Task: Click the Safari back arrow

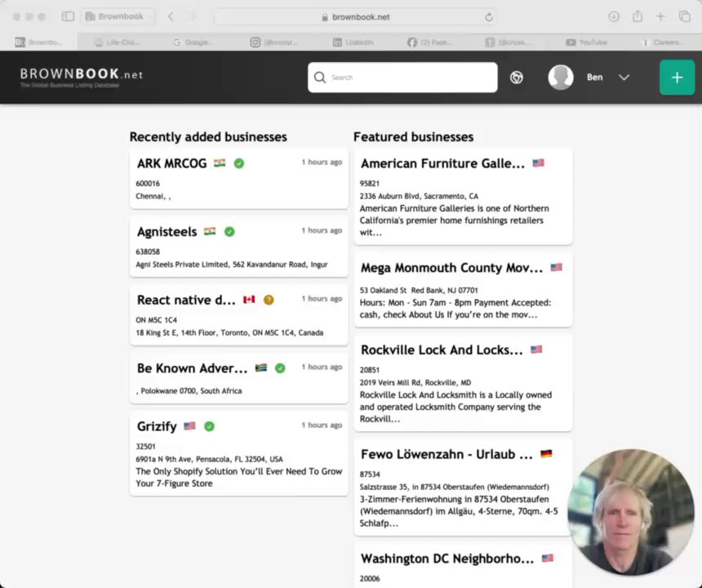Action: pyautogui.click(x=171, y=16)
